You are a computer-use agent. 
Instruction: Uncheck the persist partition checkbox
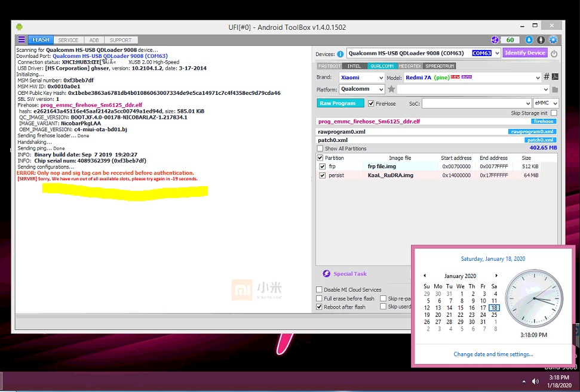pos(322,175)
